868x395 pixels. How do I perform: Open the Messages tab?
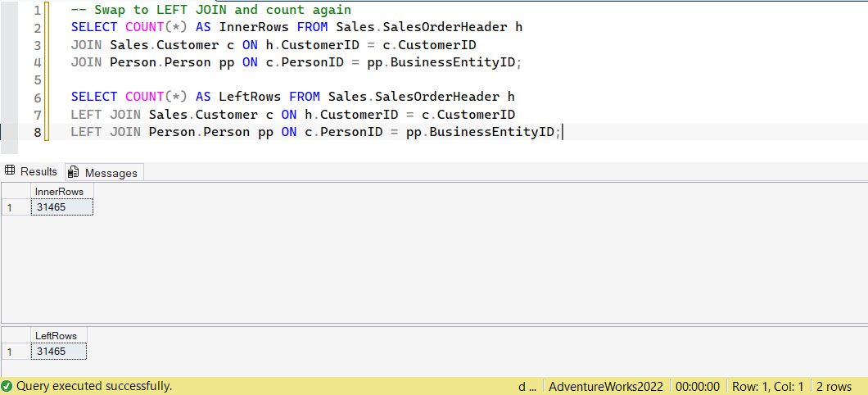point(105,172)
